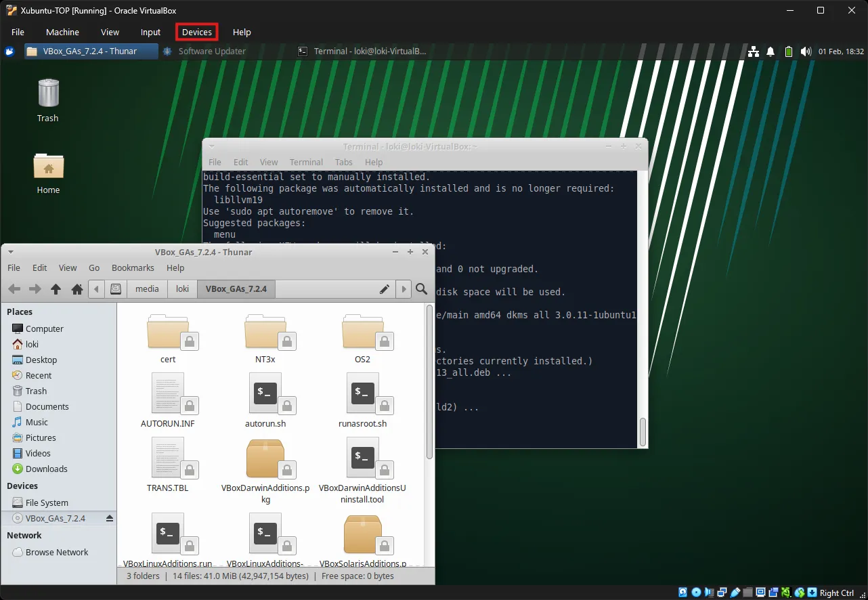Select Downloads in the Places sidebar
Image resolution: width=868 pixels, height=600 pixels.
pyautogui.click(x=46, y=469)
